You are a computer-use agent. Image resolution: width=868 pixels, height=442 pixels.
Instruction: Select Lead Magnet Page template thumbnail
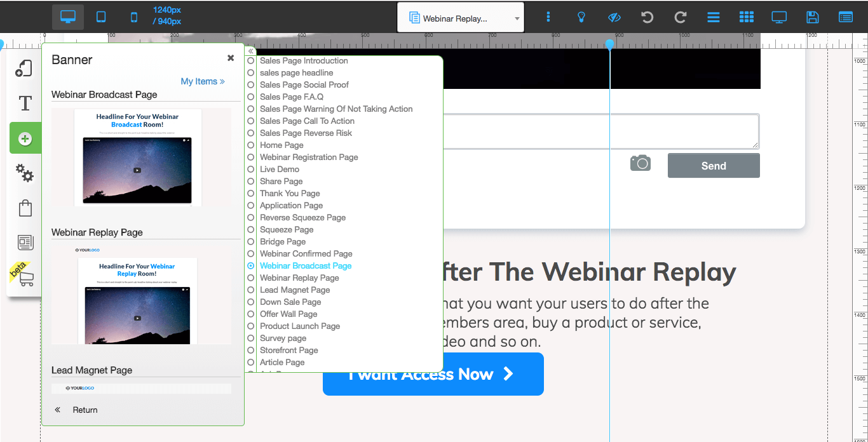tap(141, 388)
